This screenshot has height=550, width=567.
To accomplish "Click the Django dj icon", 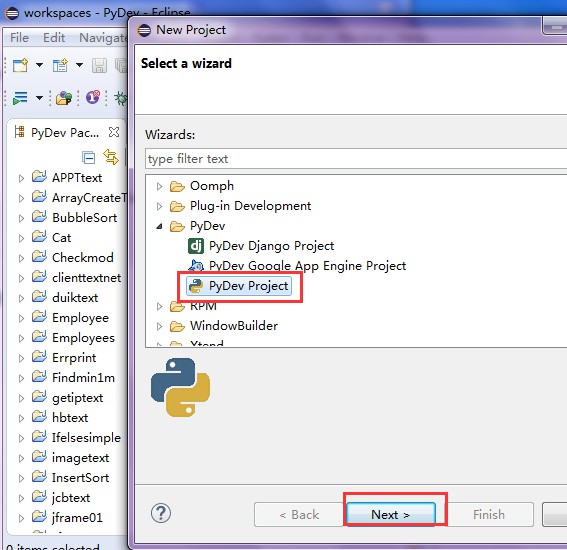I will pyautogui.click(x=196, y=246).
